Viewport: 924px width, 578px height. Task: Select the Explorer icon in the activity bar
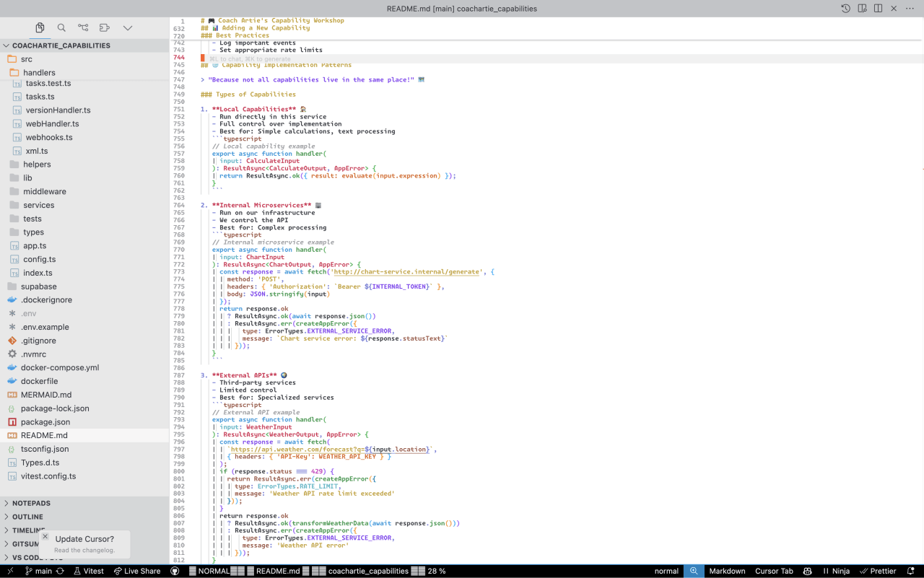tap(40, 27)
